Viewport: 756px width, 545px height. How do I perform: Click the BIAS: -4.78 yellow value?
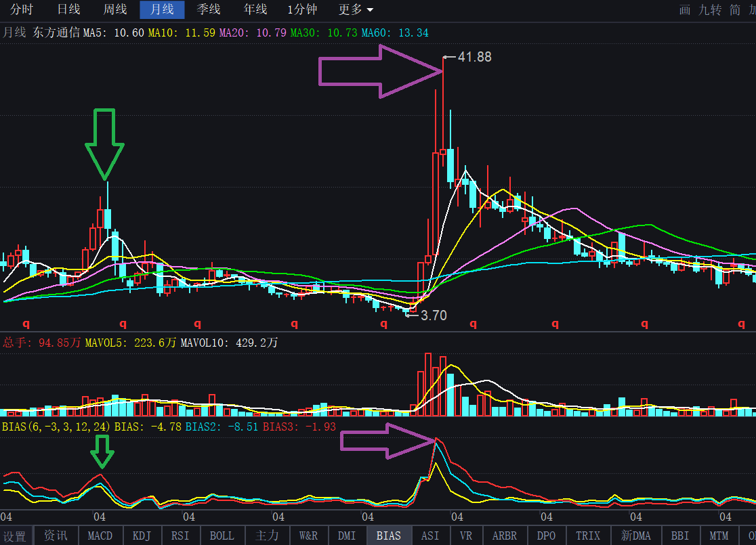(x=148, y=427)
